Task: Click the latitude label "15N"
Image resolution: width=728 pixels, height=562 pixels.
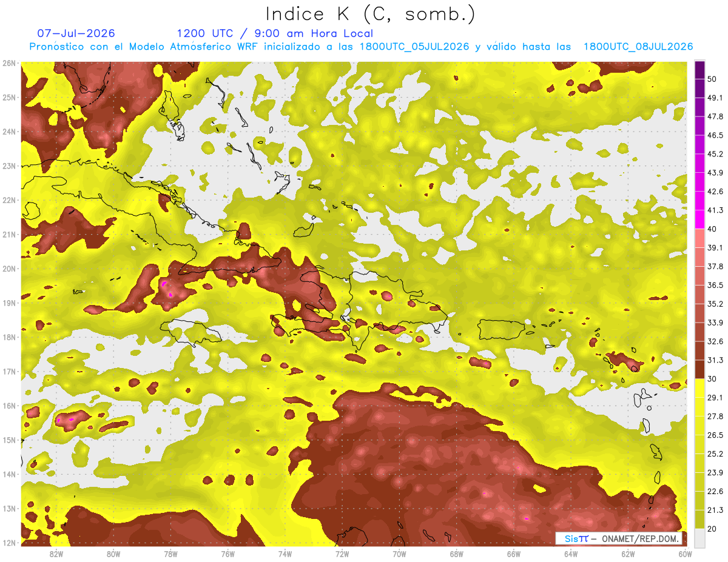Action: [x=8, y=440]
